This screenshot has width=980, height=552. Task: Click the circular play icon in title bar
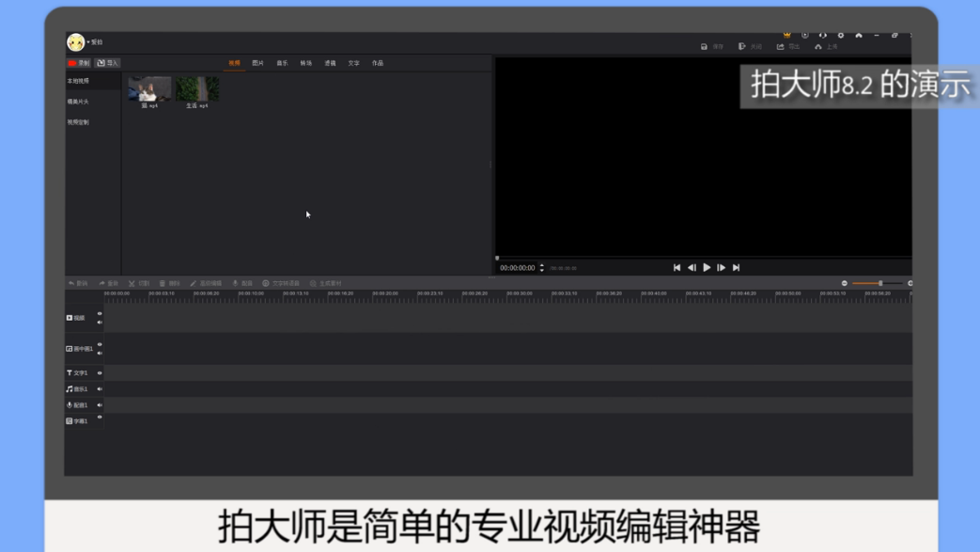point(805,35)
